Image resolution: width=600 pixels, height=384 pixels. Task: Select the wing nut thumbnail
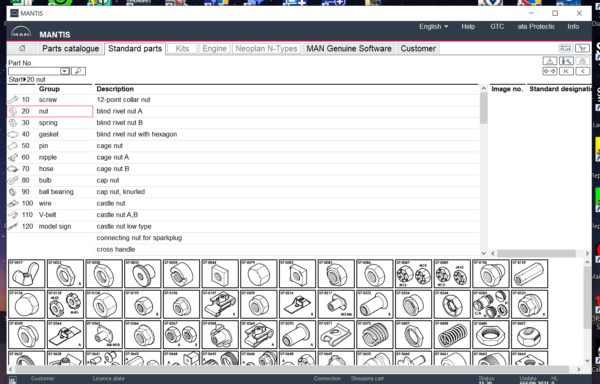coord(26,273)
